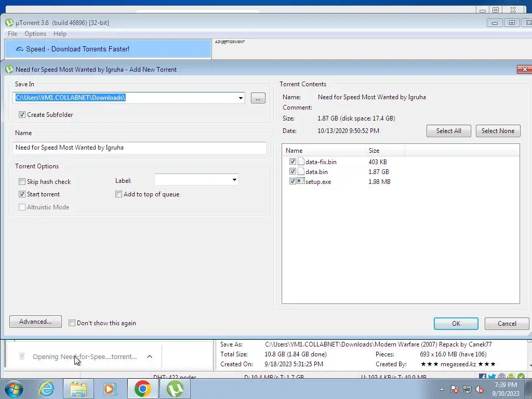This screenshot has width=532, height=399.
Task: Close the Add New Torrent dialog
Action: click(x=525, y=70)
